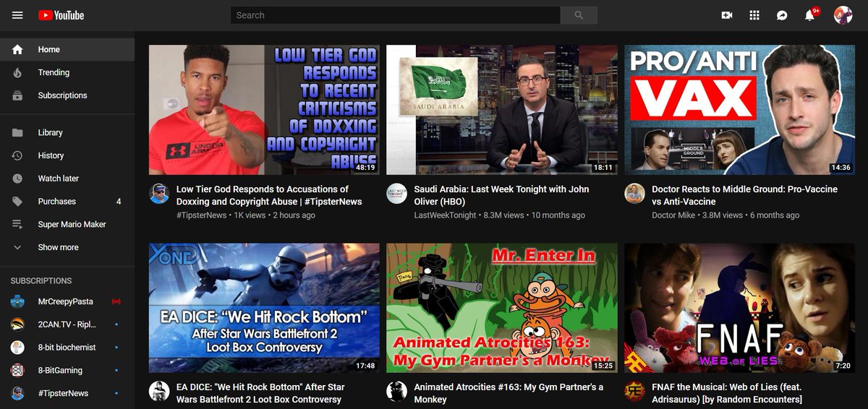This screenshot has width=868, height=409.
Task: Open 8-bit biochemist subscription name
Action: (67, 348)
